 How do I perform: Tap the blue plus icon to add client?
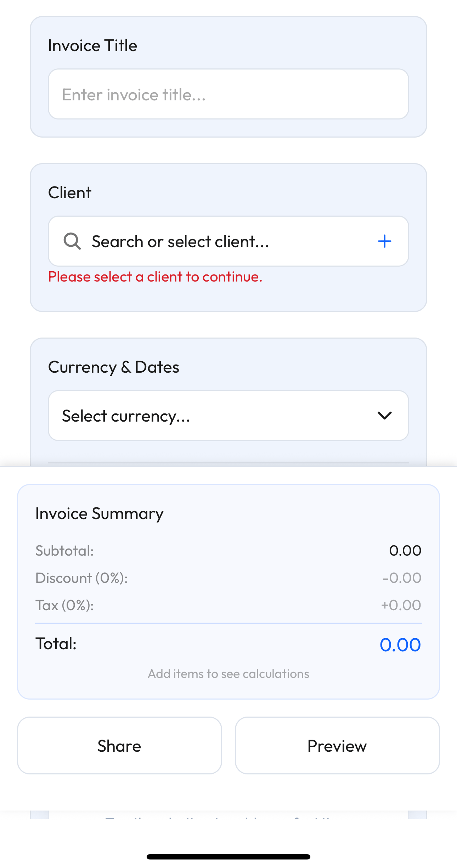[x=384, y=241]
